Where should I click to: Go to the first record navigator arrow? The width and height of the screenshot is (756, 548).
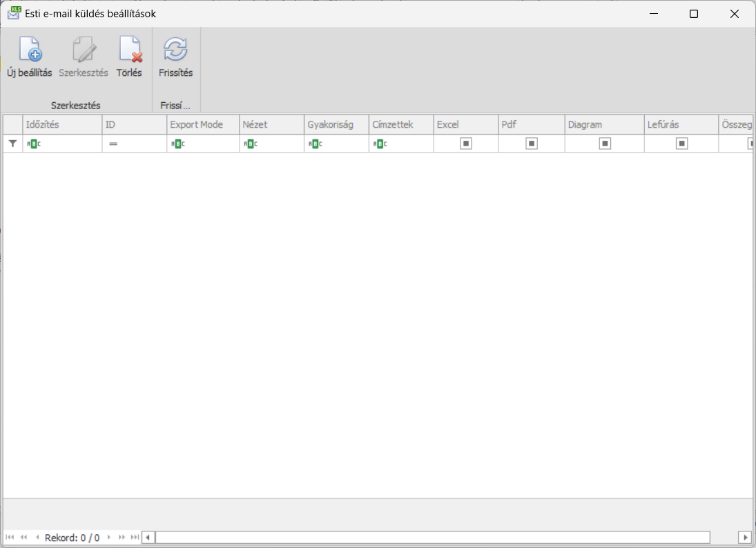click(x=10, y=537)
